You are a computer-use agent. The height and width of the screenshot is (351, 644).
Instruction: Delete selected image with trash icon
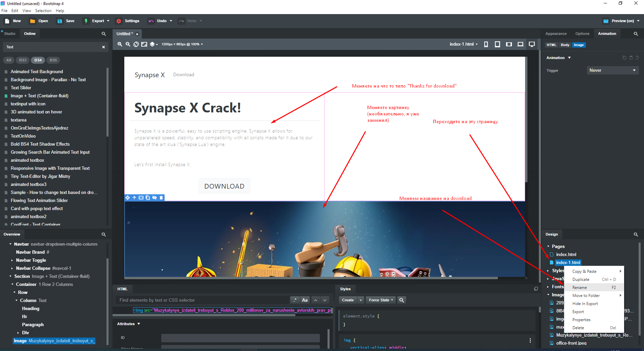pos(161,198)
